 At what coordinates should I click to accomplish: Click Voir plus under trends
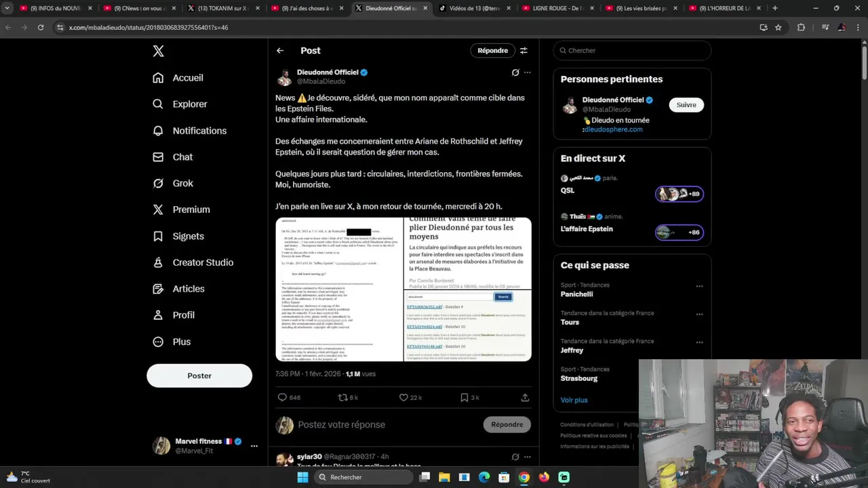coord(574,401)
